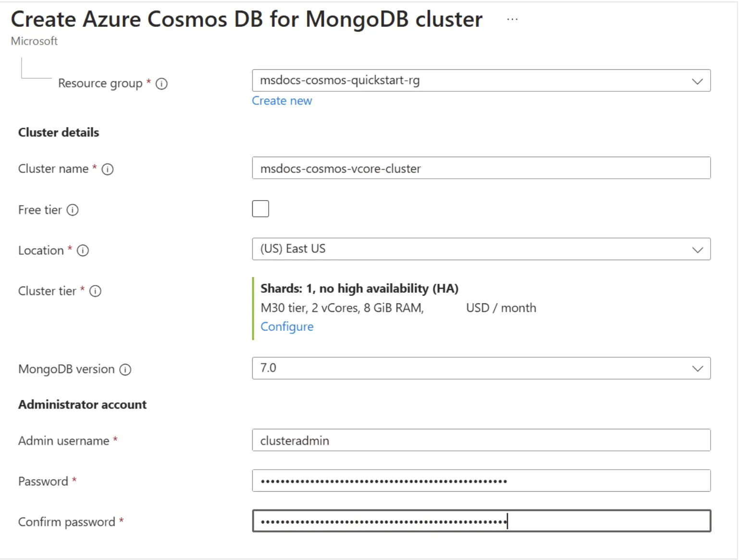Show info tooltip for Cluster name
Screen dimensions: 740x560
(108, 169)
